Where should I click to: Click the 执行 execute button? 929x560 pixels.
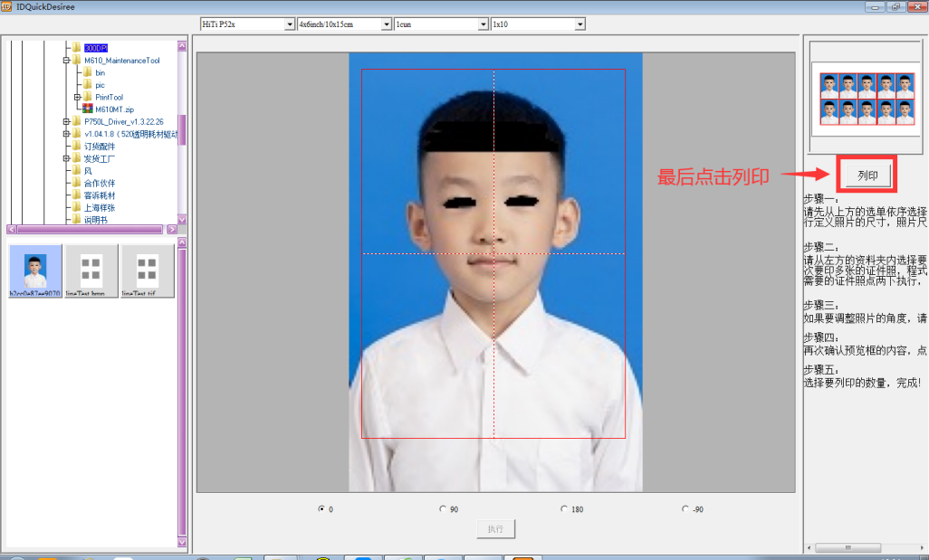[495, 528]
